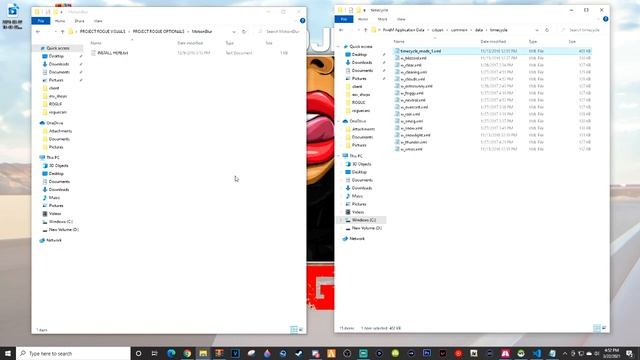Click the File Explorer taskbar icon
The height and width of the screenshot is (360, 640).
[203, 353]
